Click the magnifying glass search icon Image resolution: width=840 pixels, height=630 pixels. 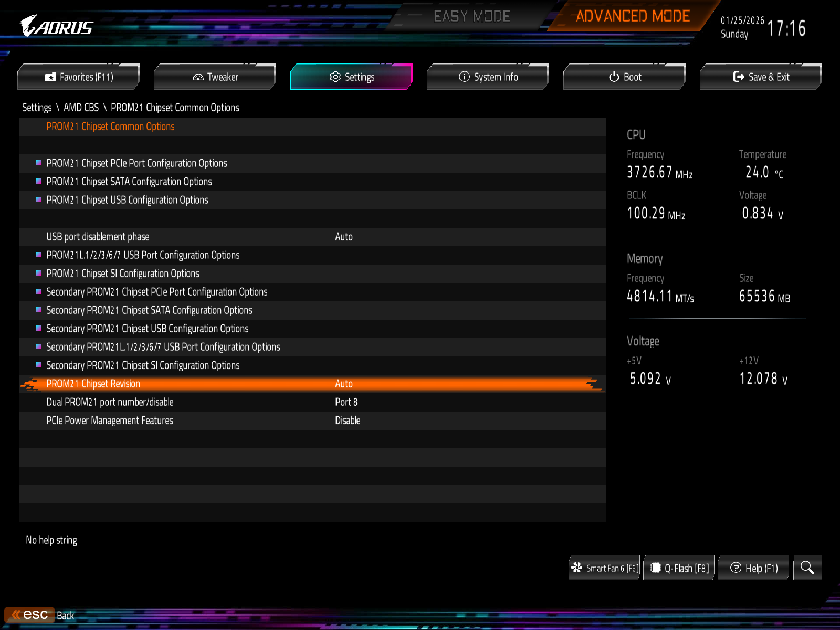tap(807, 568)
